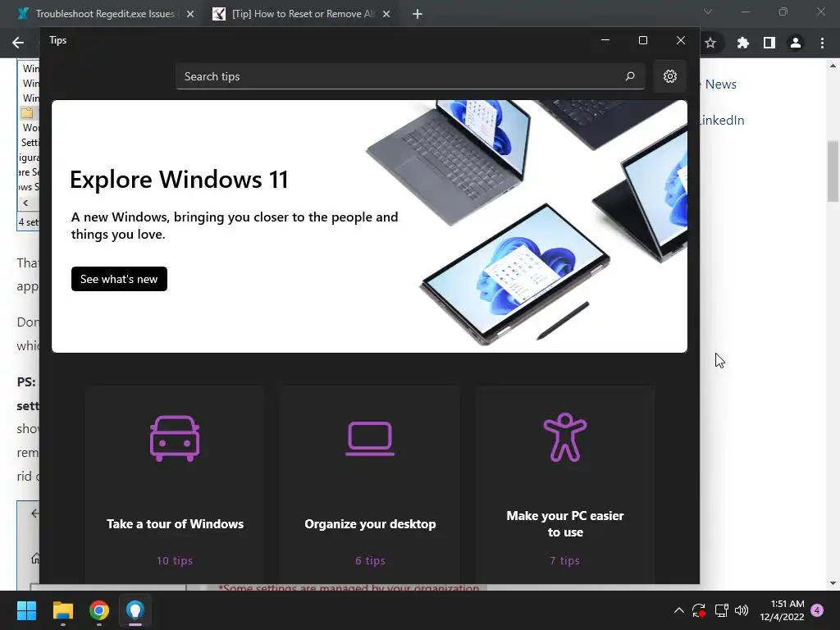
Task: Open Chrome extensions puzzle icon
Action: click(x=742, y=43)
